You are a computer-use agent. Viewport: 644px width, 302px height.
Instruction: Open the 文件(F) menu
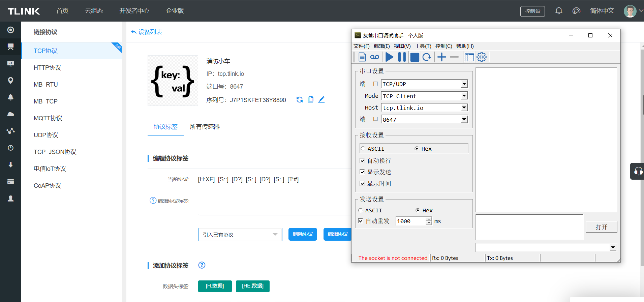[x=362, y=46]
